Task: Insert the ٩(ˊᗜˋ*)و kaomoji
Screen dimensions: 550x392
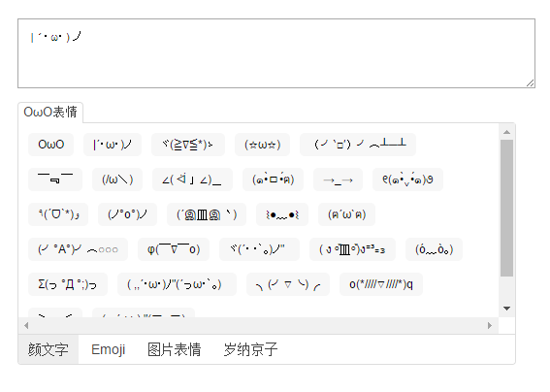Action: pyautogui.click(x=58, y=214)
